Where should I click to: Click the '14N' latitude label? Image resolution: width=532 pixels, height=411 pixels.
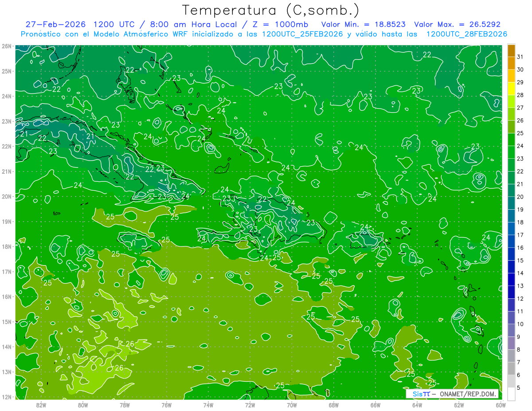[x=6, y=347]
